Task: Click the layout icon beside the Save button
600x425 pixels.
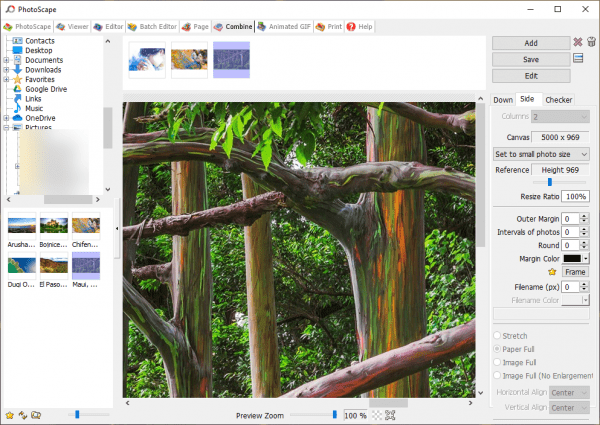Action: 578,58
